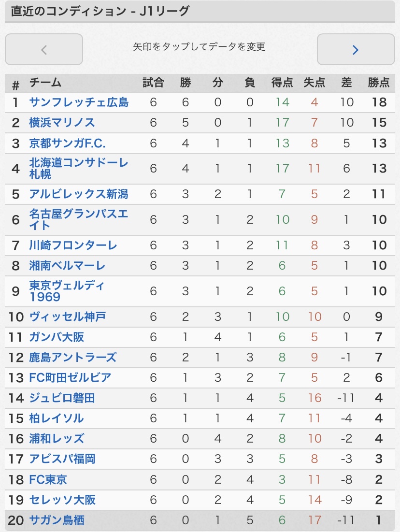Screen dimensions: 400x532
Task: Open the サンフレッチェ広島 team page
Action: [x=79, y=102]
